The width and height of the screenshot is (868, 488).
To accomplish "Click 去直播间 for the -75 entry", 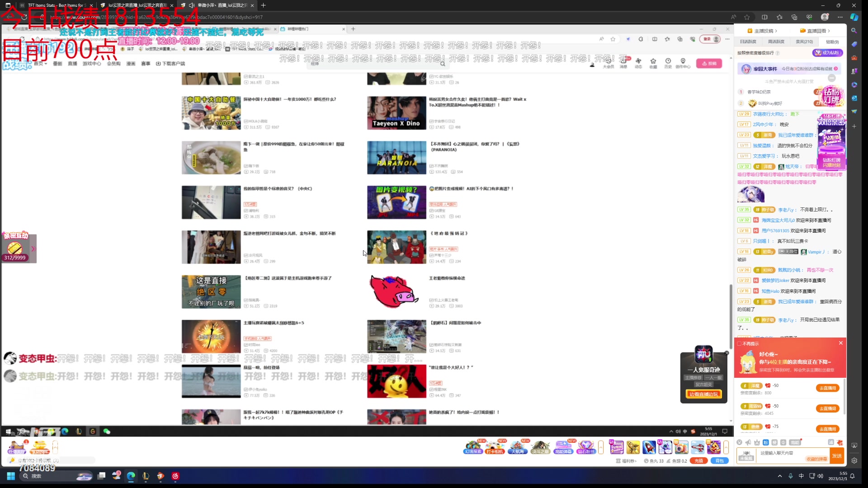I will [828, 429].
